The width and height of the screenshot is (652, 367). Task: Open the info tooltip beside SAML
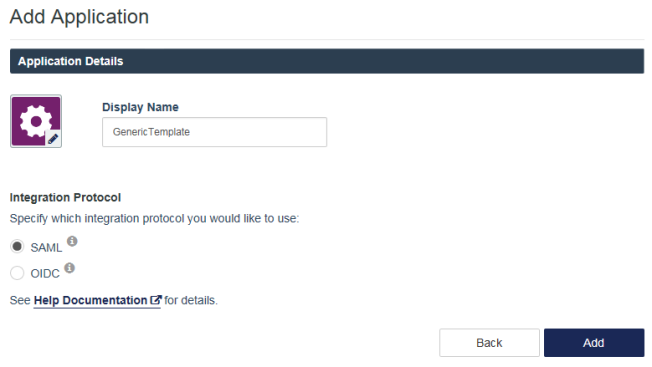tap(72, 241)
